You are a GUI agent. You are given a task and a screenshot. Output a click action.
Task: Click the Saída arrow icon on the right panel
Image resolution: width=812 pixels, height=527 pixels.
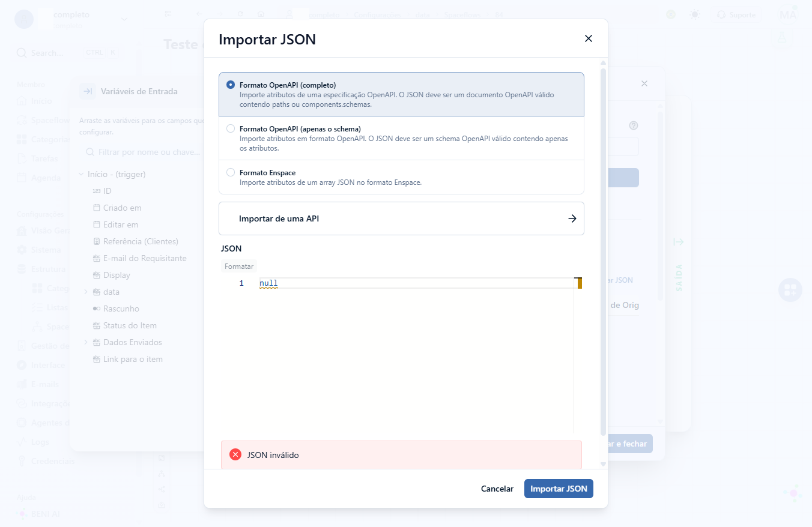point(679,242)
